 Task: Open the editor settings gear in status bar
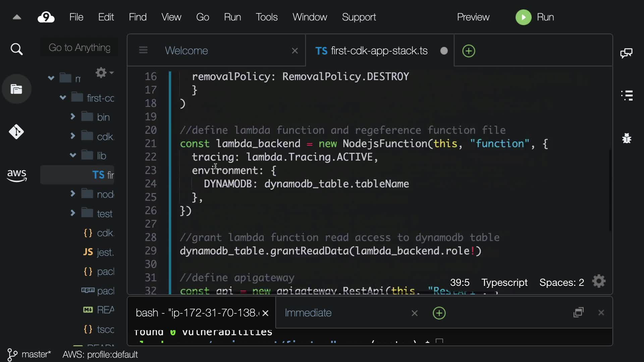tap(599, 282)
